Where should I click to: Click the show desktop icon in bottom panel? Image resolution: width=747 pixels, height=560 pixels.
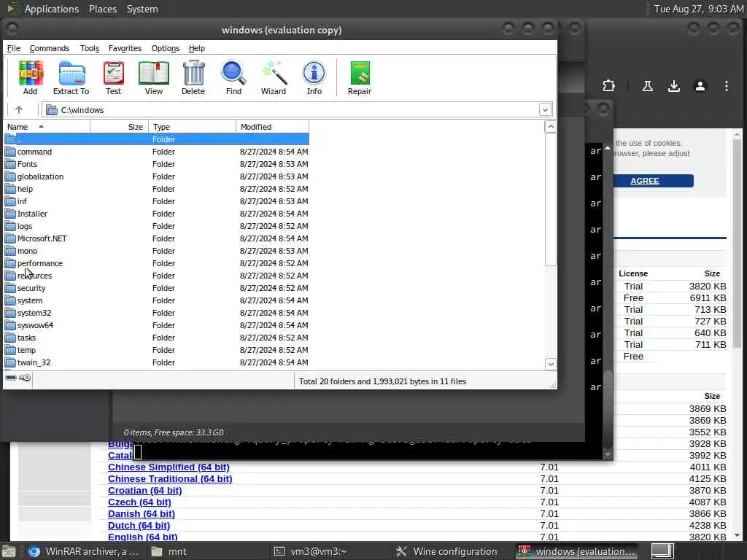8,551
